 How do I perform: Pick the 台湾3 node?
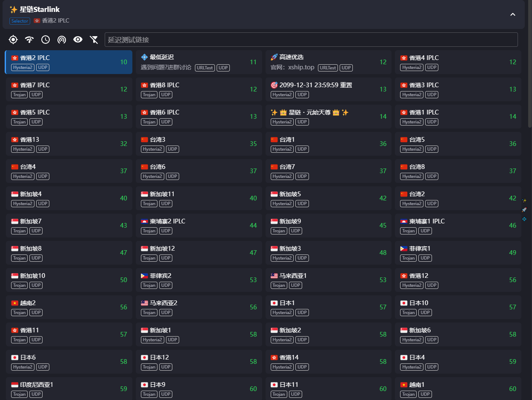coord(199,144)
